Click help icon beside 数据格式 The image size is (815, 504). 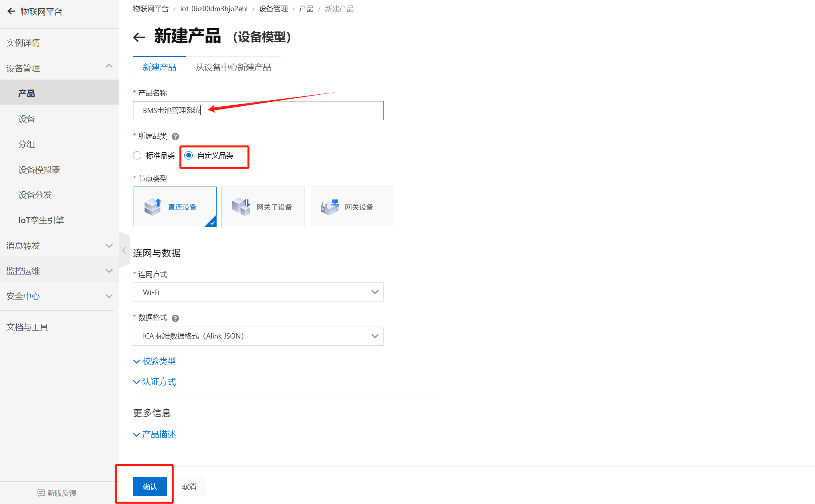click(x=175, y=318)
